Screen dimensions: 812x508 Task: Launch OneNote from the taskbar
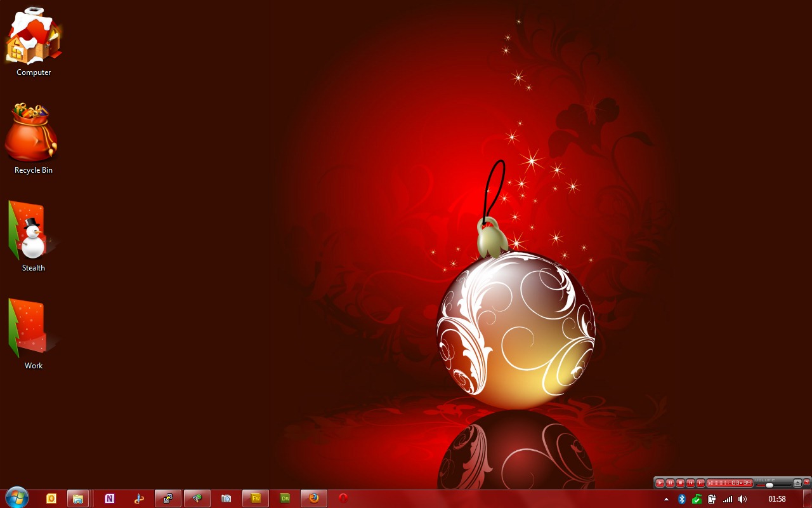[110, 498]
